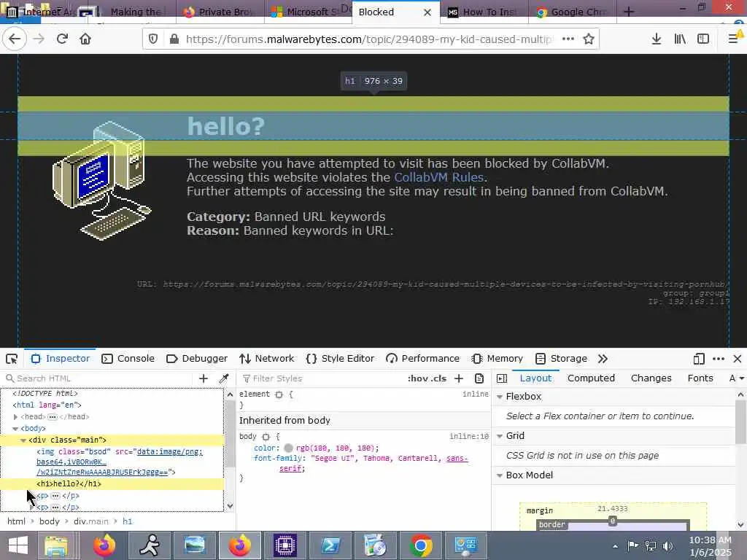Activate the element picker tool
This screenshot has width=747, height=560.
12,359
